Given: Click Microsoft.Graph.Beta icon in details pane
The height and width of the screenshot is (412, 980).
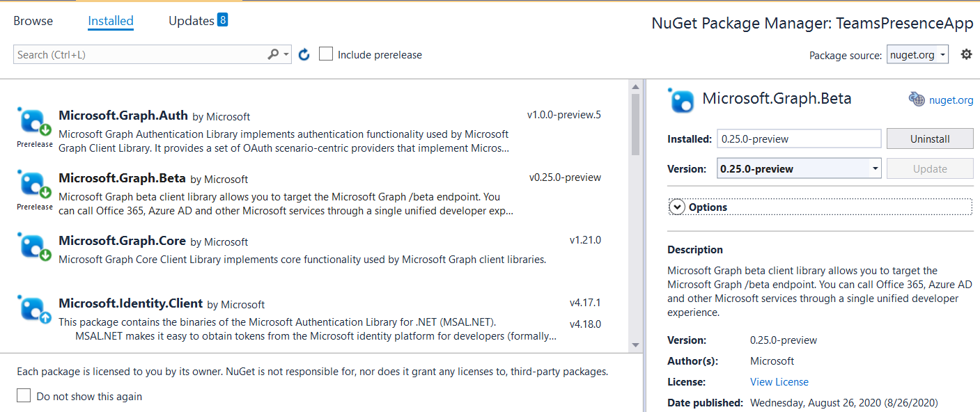Looking at the screenshot, I should [x=681, y=100].
